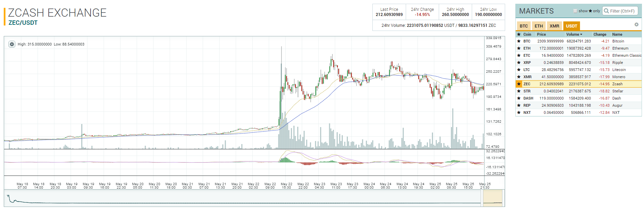Toggle the star for the NXT row
The width and height of the screenshot is (644, 211).
click(x=519, y=112)
